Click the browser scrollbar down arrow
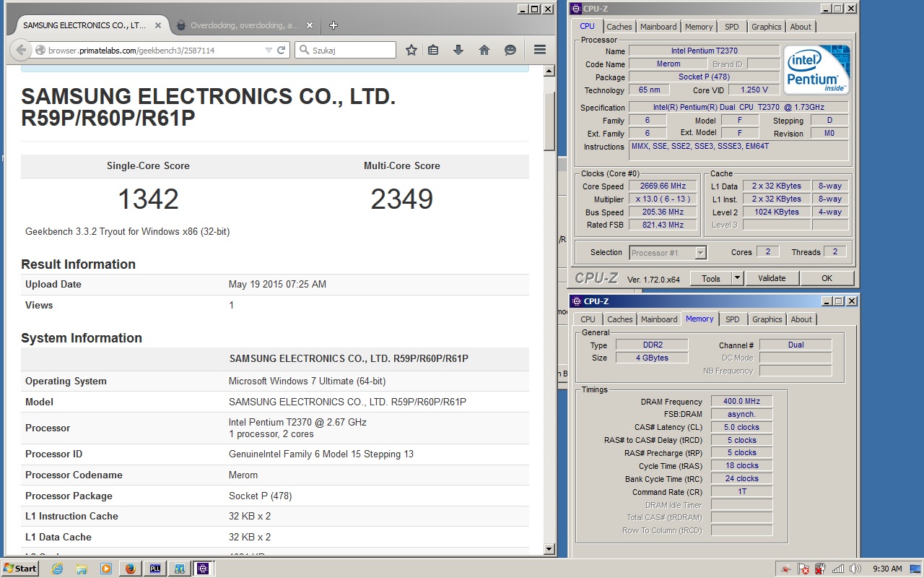The height and width of the screenshot is (578, 924). [x=549, y=548]
